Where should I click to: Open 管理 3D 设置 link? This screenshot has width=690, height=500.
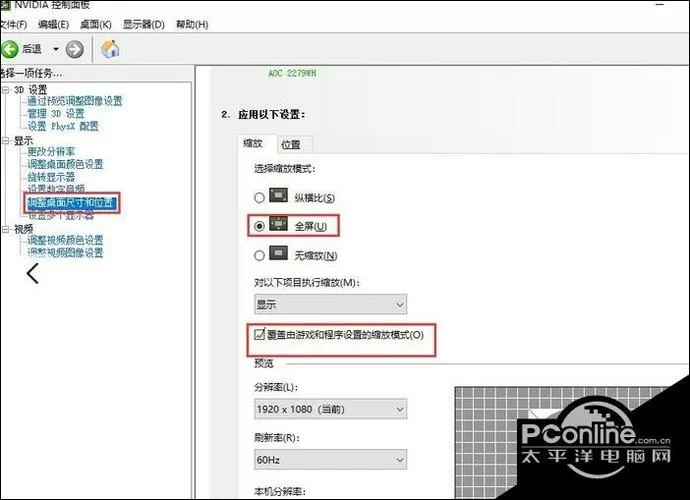pyautogui.click(x=56, y=114)
